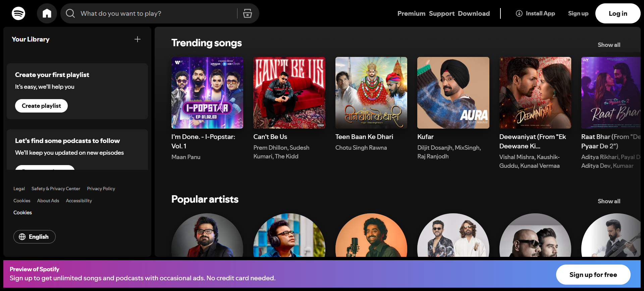Click song title 'Teen Baan Ke Dhari'
Image resolution: width=644 pixels, height=291 pixels.
click(x=364, y=137)
